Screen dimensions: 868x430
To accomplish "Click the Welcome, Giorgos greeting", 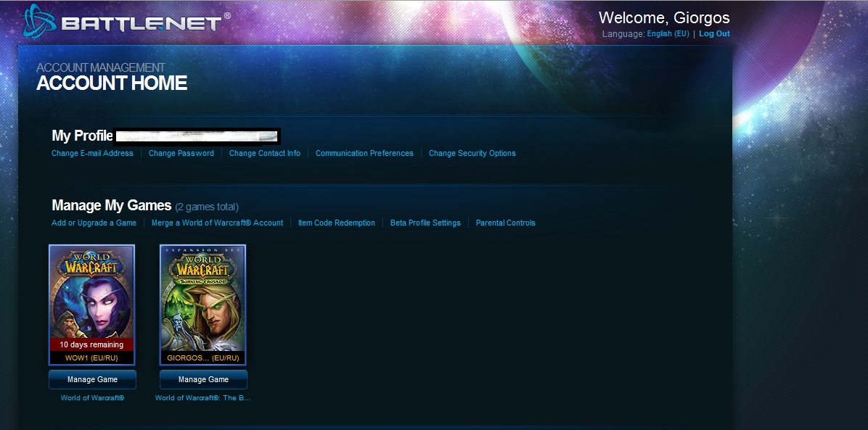I will (x=664, y=17).
